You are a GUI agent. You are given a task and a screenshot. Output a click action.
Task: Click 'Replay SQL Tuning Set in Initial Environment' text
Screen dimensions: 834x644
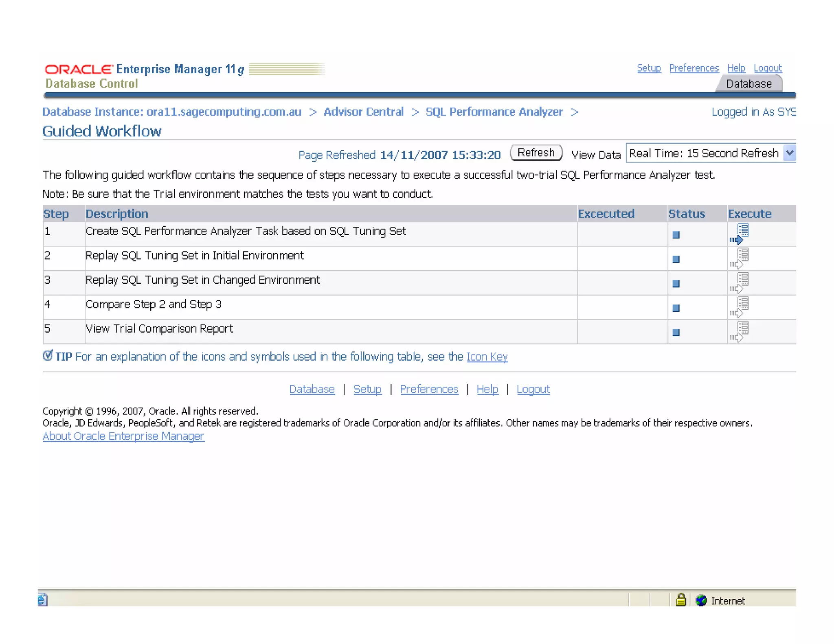(x=195, y=256)
